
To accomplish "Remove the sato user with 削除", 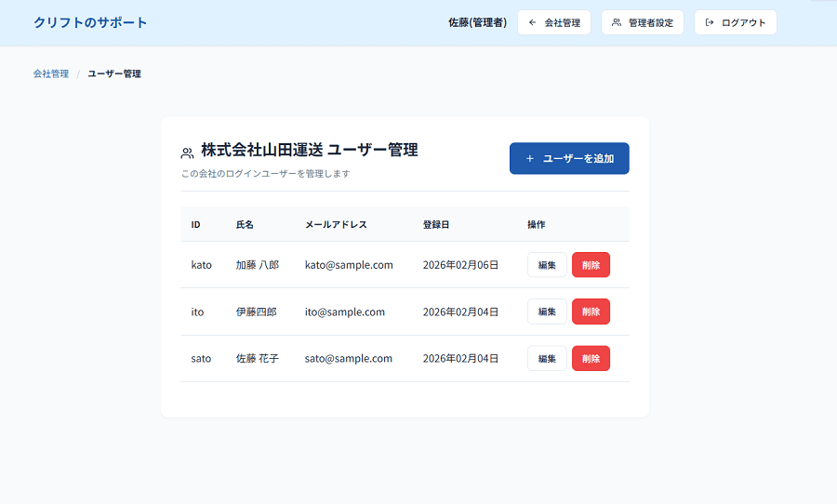I will [x=591, y=359].
